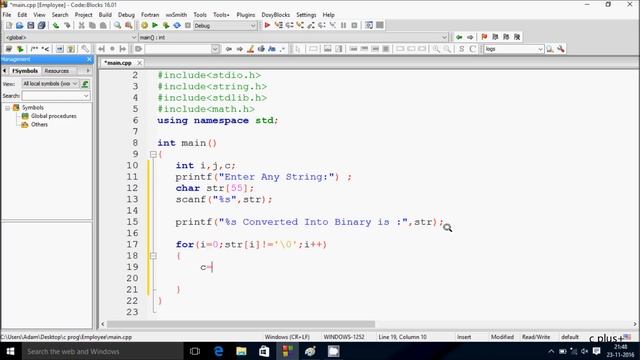This screenshot has height=360, width=640.
Task: Open the logs search dropdown
Action: coord(540,49)
